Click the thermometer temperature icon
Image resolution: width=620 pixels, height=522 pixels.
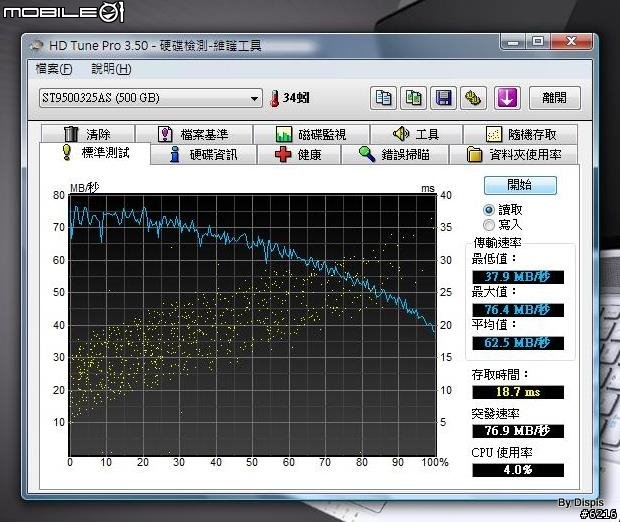pyautogui.click(x=274, y=98)
